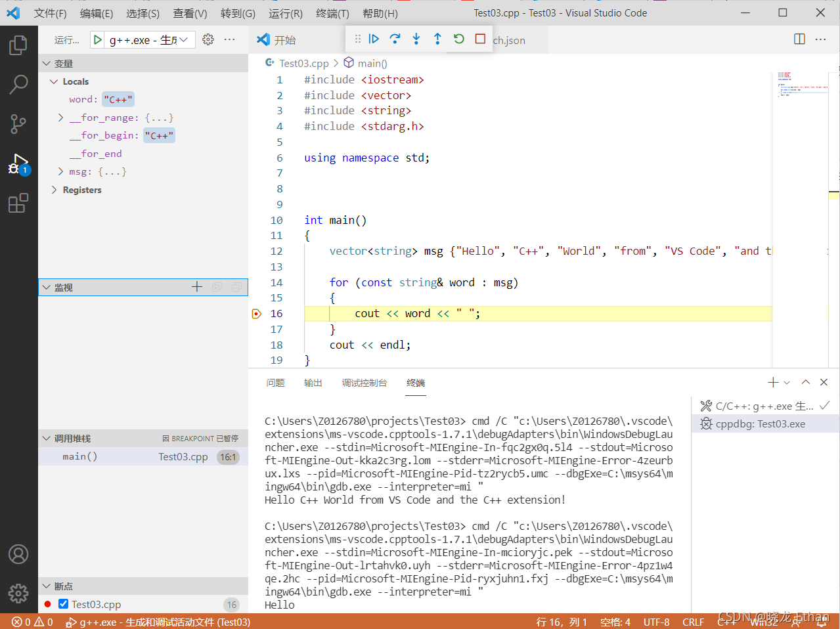Click Continue in debug toolbar

click(x=374, y=39)
